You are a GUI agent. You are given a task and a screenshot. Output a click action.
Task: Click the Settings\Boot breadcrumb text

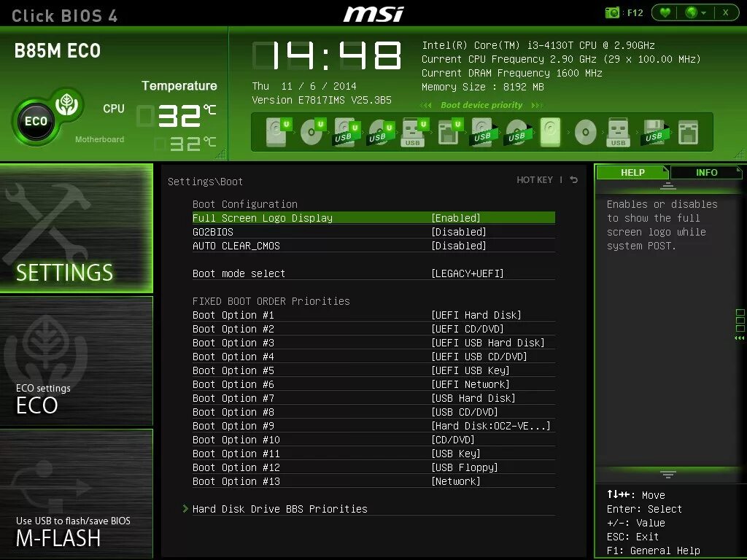click(205, 182)
